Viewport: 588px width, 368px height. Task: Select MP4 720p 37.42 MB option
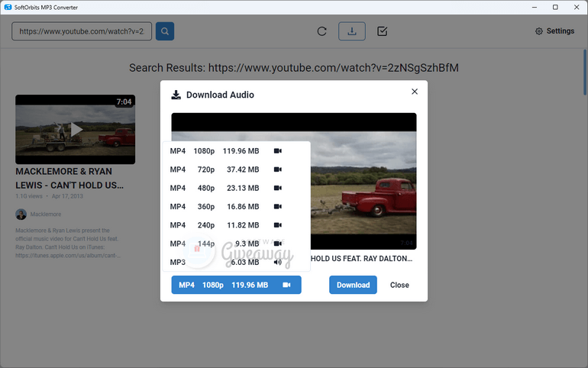pos(236,169)
